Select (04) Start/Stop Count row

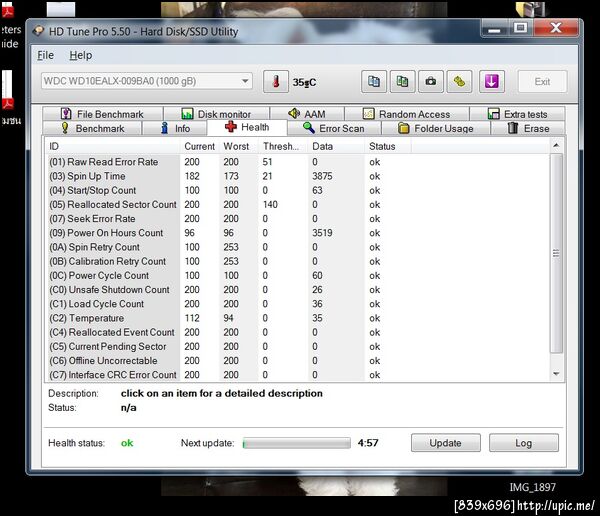tap(298, 190)
